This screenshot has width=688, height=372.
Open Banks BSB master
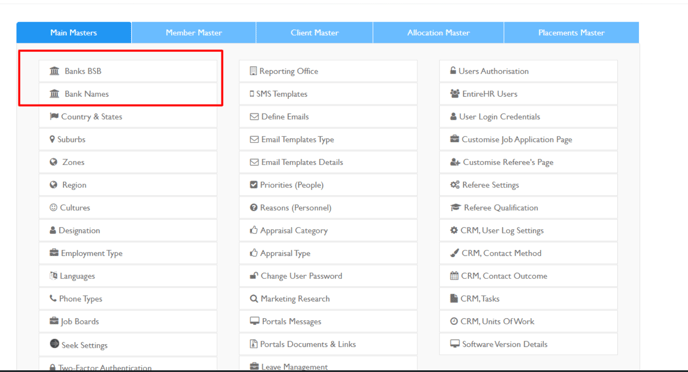pyautogui.click(x=128, y=71)
